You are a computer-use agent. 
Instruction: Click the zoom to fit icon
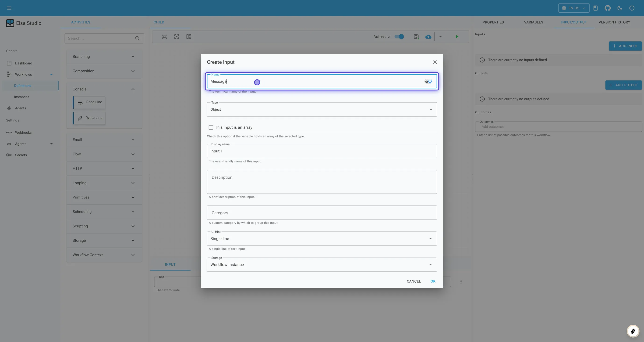(164, 37)
